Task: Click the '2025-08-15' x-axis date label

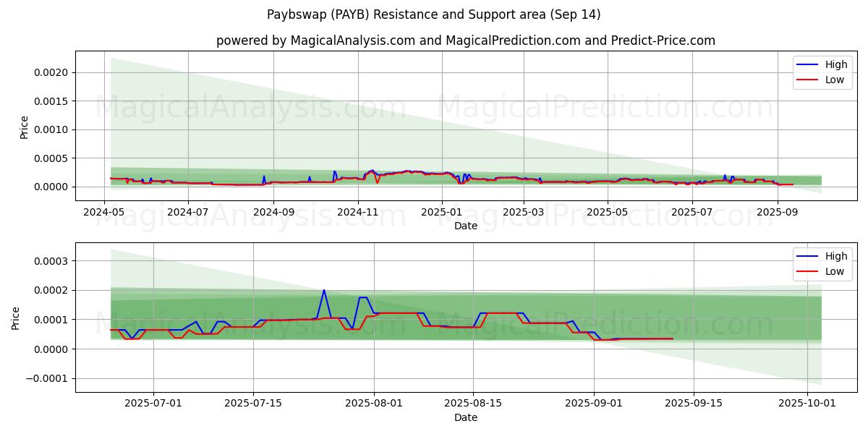Action: [474, 404]
